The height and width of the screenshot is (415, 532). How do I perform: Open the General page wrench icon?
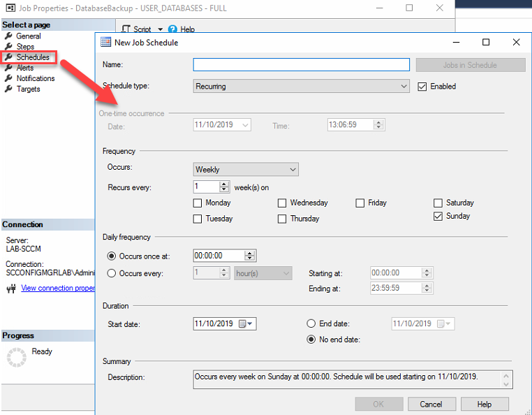8,36
